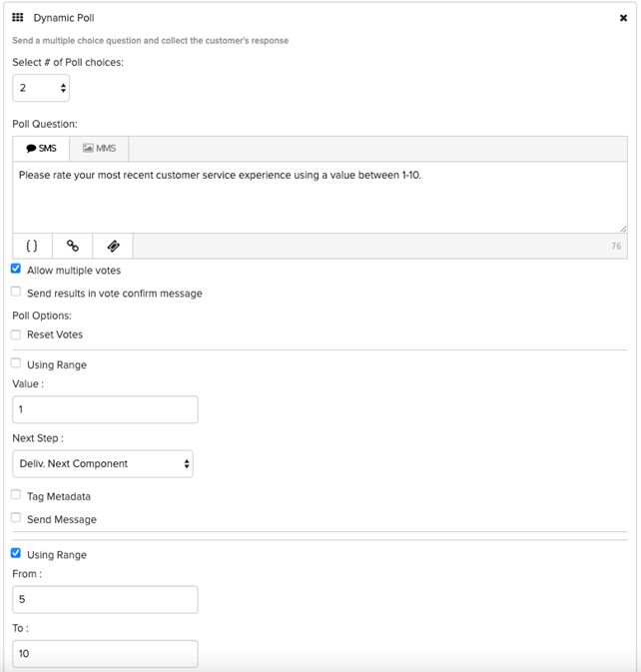Image resolution: width=641 pixels, height=672 pixels.
Task: Close the Dynamic Poll panel
Action: 623,18
